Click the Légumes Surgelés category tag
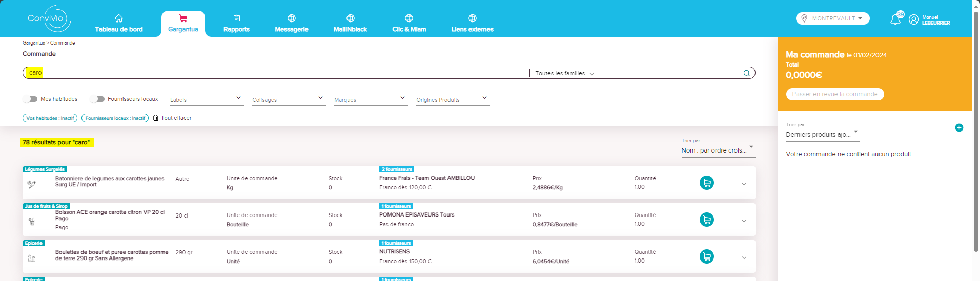The image size is (980, 281). point(45,169)
